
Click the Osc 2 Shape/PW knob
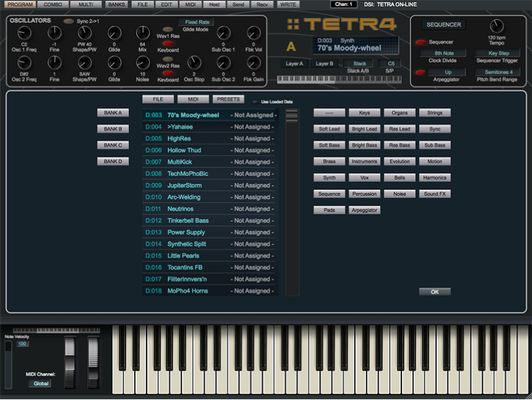85,63
